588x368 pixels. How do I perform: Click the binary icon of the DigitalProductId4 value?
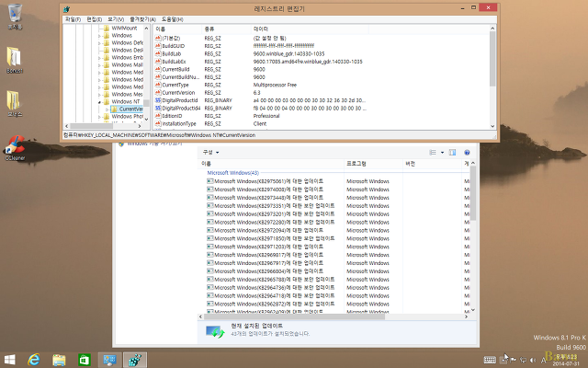(x=158, y=109)
